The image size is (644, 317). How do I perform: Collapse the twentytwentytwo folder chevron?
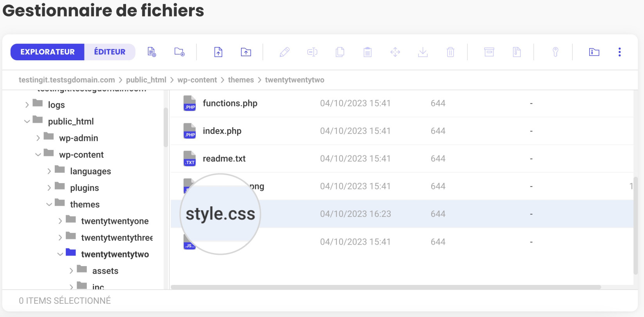click(60, 254)
